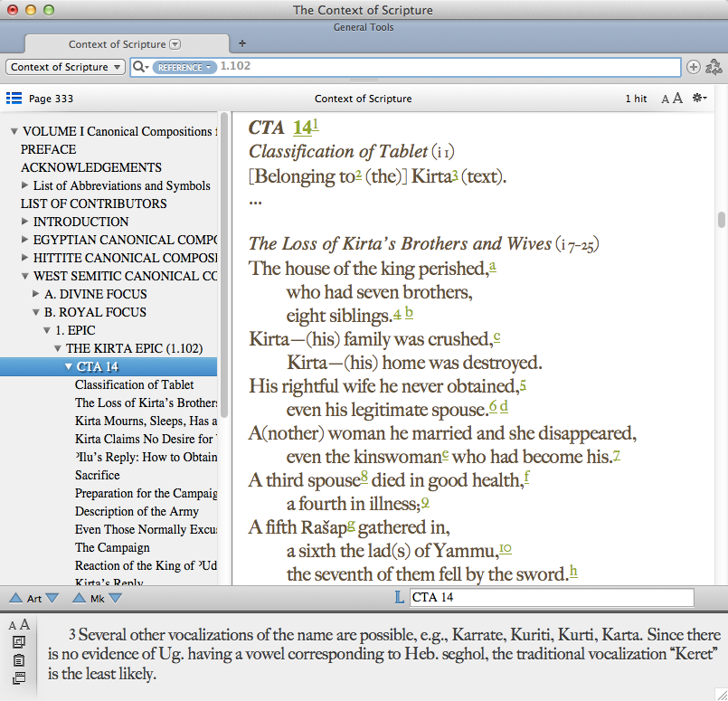The image size is (728, 701).
Task: Go to previous article with Art up arrow
Action: [x=15, y=598]
